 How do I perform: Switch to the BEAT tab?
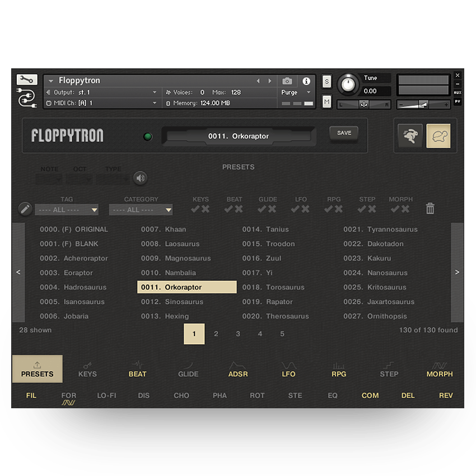tap(138, 370)
